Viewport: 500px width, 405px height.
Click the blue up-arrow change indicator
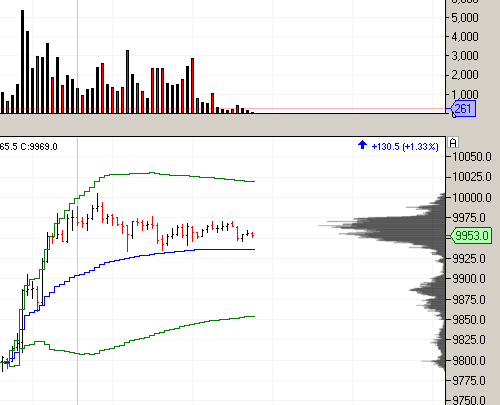tap(362, 145)
